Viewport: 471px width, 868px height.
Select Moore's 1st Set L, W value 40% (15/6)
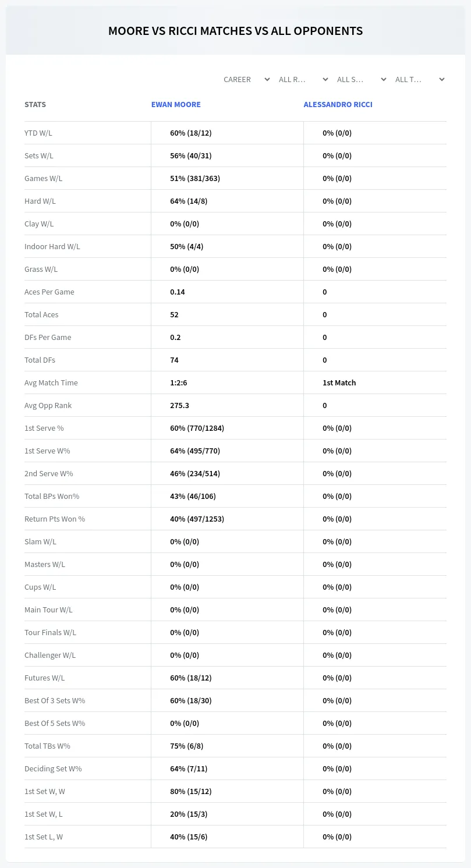pyautogui.click(x=189, y=837)
